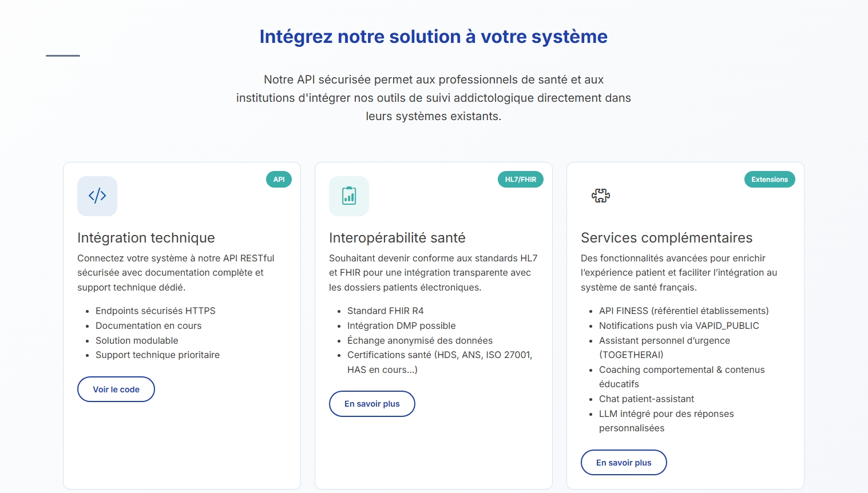Click the "Endpoints sécurisés HTTPS" list item
This screenshot has width=868, height=493.
click(x=156, y=311)
